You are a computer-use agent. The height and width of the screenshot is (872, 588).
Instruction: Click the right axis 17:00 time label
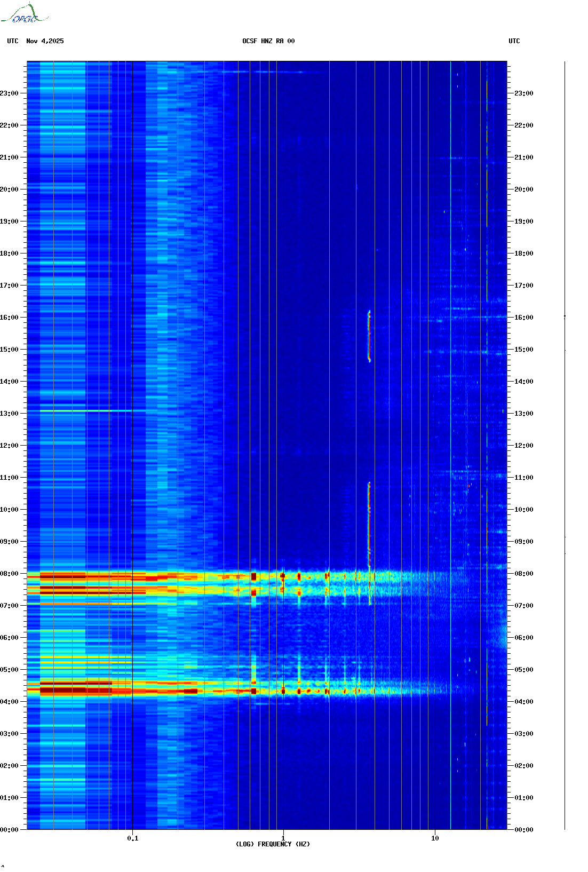[x=524, y=286]
